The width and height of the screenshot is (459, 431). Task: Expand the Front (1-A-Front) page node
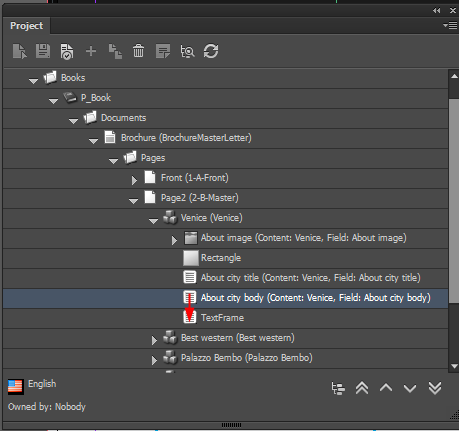[x=134, y=180]
